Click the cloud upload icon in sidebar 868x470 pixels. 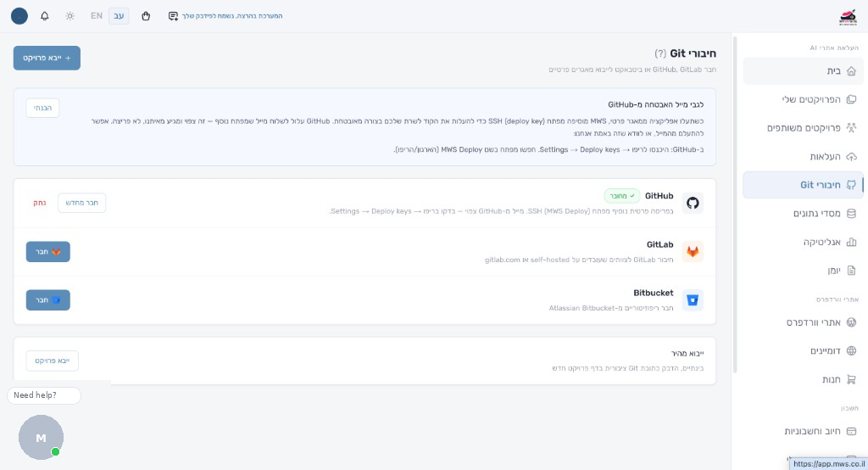tap(851, 156)
